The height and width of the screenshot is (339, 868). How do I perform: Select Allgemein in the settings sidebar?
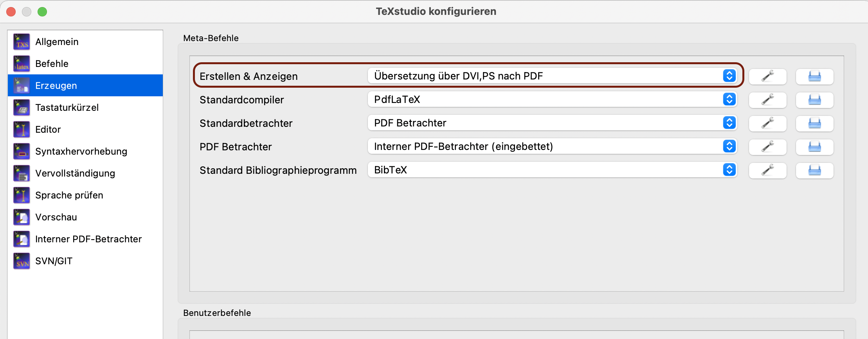[57, 42]
